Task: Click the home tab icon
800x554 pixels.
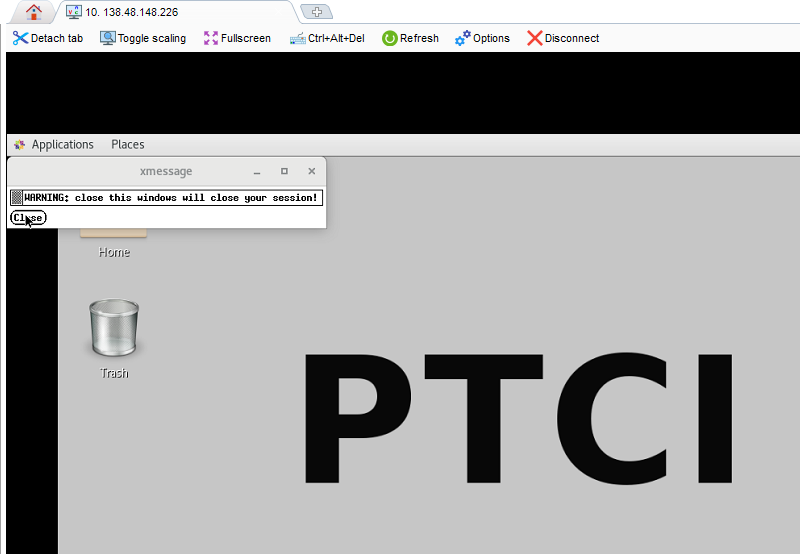Action: 34,12
